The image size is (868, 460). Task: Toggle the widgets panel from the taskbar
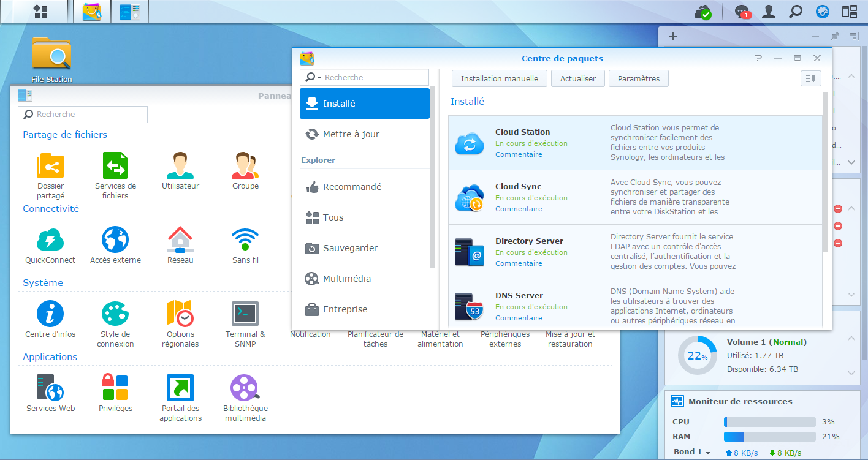[x=850, y=12]
